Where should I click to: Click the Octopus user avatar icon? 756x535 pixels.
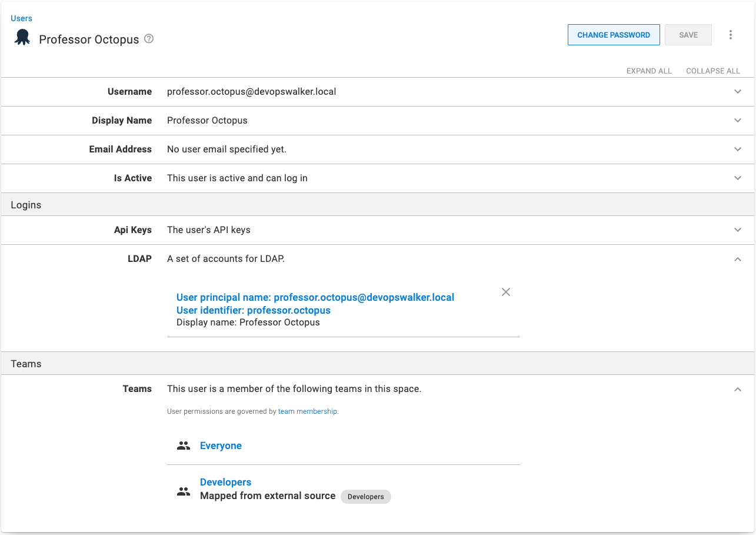22,38
